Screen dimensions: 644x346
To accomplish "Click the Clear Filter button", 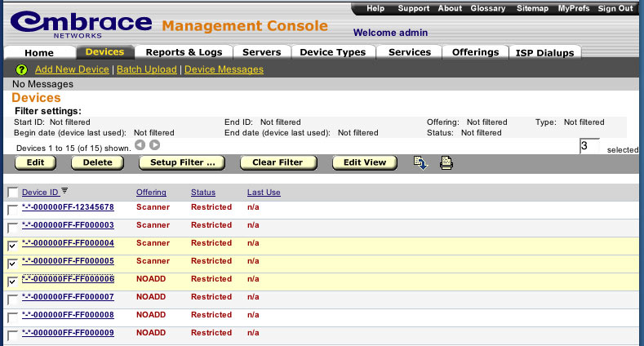I will [278, 162].
